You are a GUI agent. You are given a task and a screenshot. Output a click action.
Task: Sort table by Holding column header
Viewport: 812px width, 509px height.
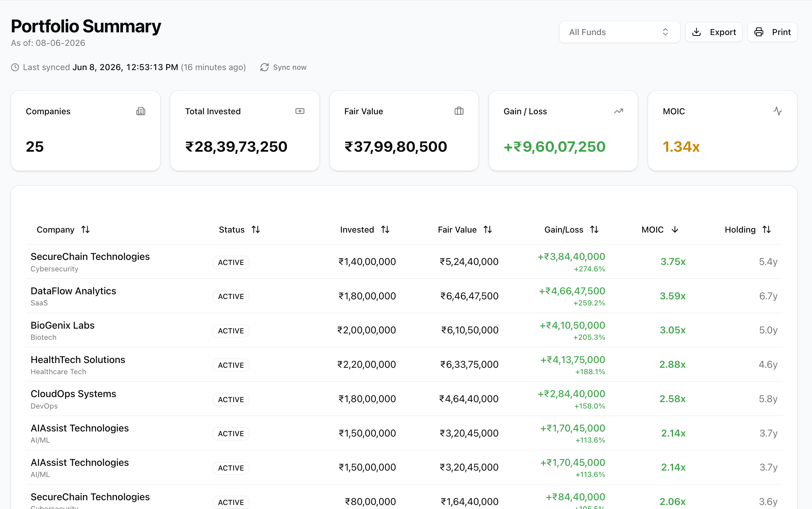pos(748,230)
